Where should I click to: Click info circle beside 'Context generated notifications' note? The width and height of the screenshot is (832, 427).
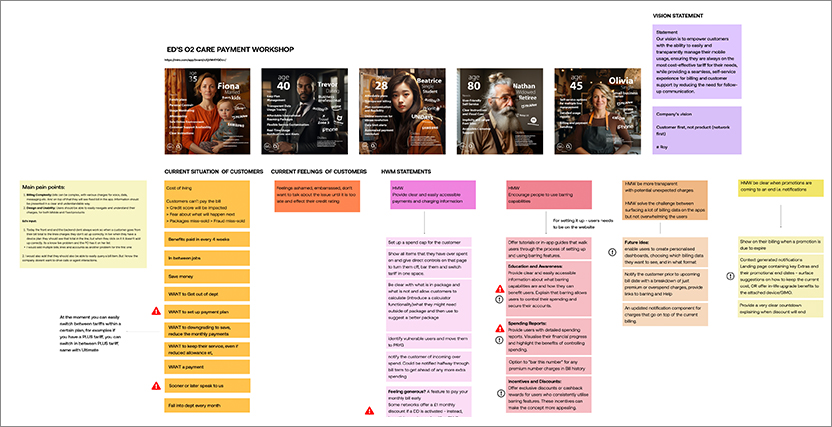pos(729,275)
